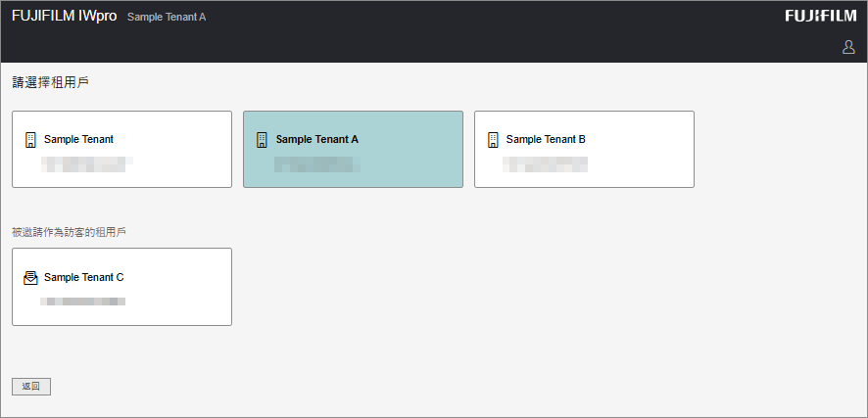
Task: Click Sample Tenant A in the header bar
Action: pos(167,18)
